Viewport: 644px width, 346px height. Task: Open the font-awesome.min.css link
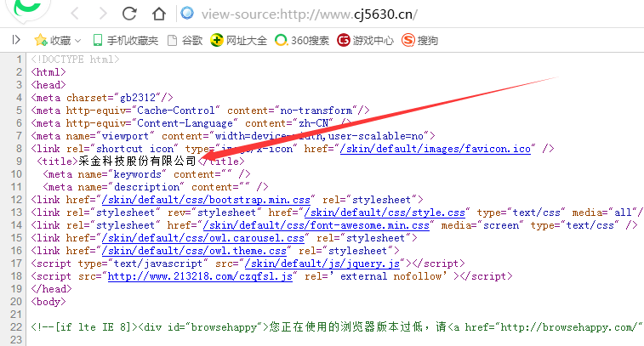pyautogui.click(x=316, y=225)
